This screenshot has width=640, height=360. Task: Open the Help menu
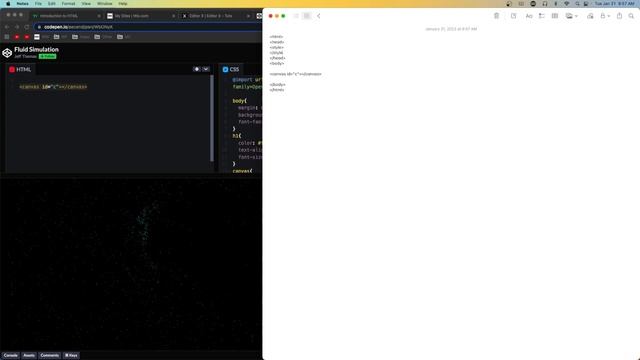(122, 4)
